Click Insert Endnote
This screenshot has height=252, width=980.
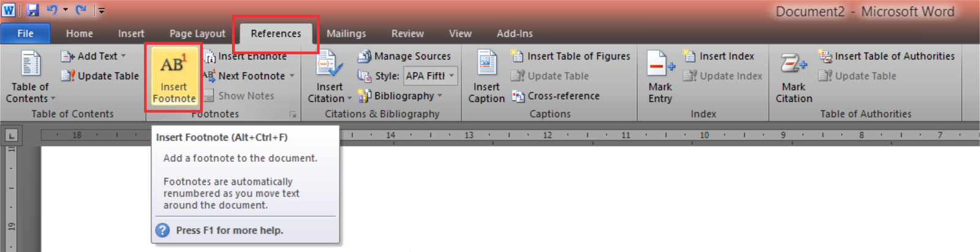pyautogui.click(x=246, y=56)
